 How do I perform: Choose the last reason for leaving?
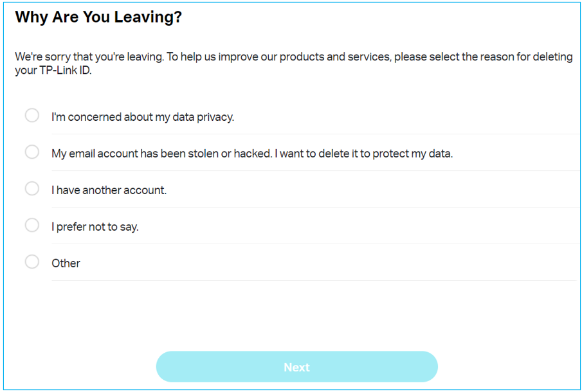32,262
